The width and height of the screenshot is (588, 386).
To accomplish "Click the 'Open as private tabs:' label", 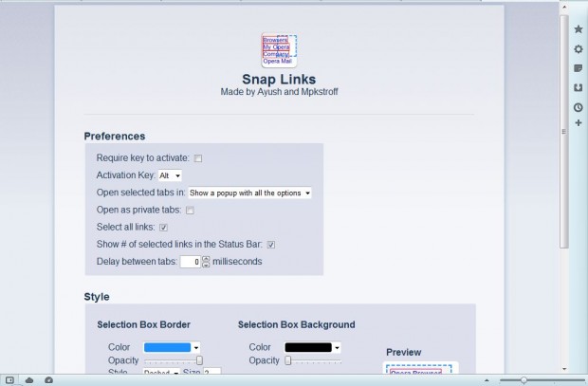I will (x=138, y=210).
